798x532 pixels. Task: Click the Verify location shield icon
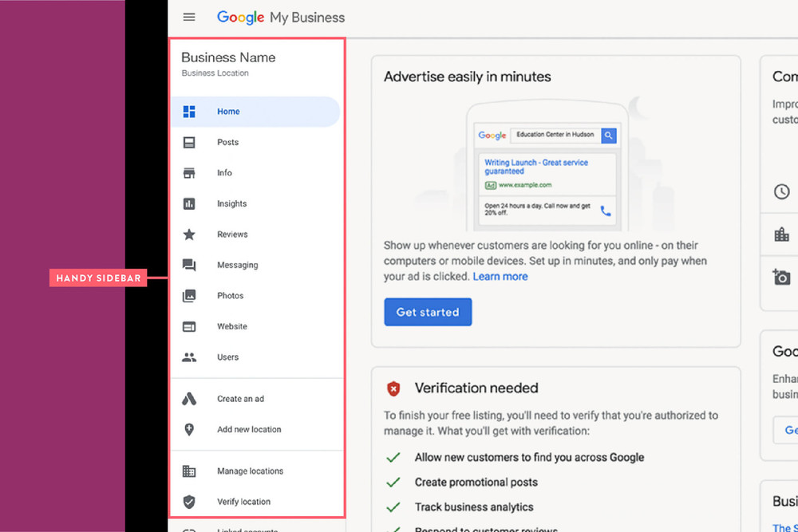click(x=189, y=502)
